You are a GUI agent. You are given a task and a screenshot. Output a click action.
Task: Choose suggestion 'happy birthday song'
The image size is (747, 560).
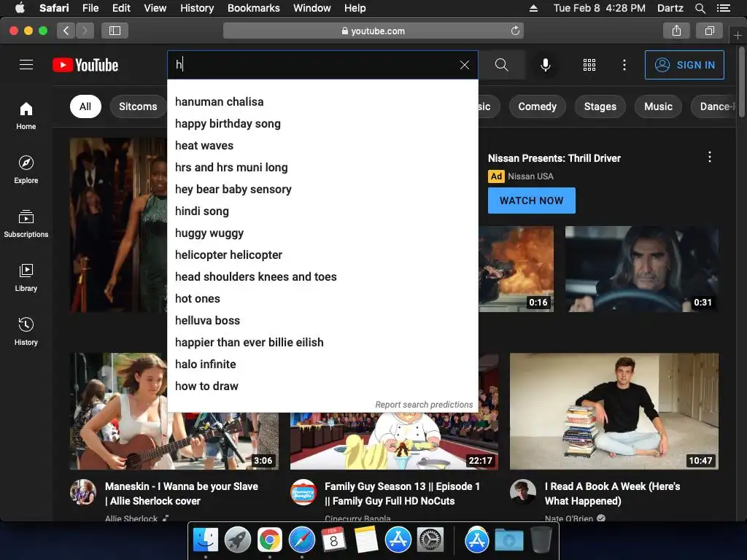pos(322,124)
